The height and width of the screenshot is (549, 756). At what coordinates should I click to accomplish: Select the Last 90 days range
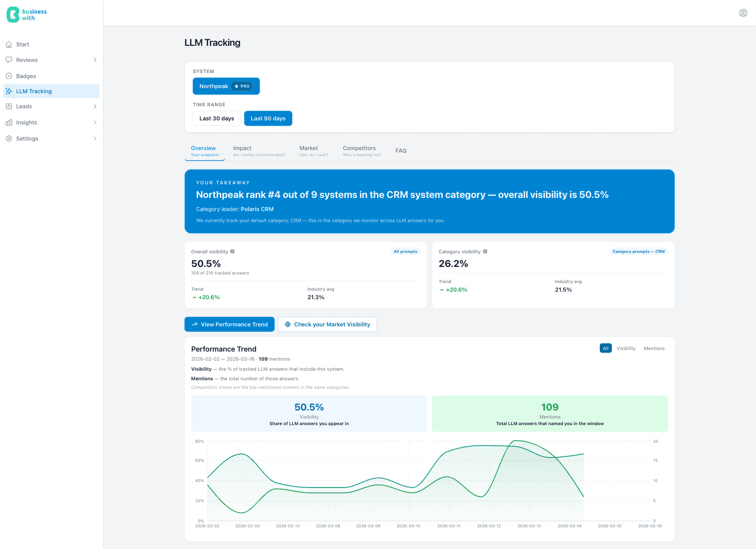pos(268,118)
